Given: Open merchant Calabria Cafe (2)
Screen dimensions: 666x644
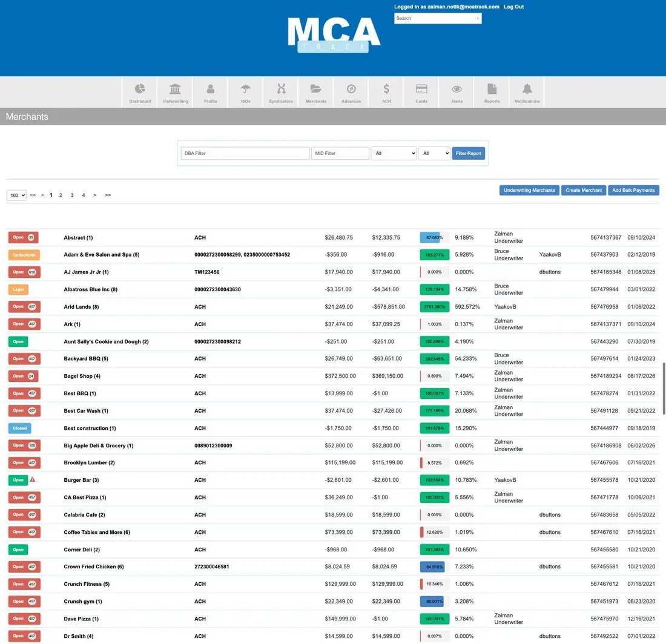Looking at the screenshot, I should pos(84,514).
